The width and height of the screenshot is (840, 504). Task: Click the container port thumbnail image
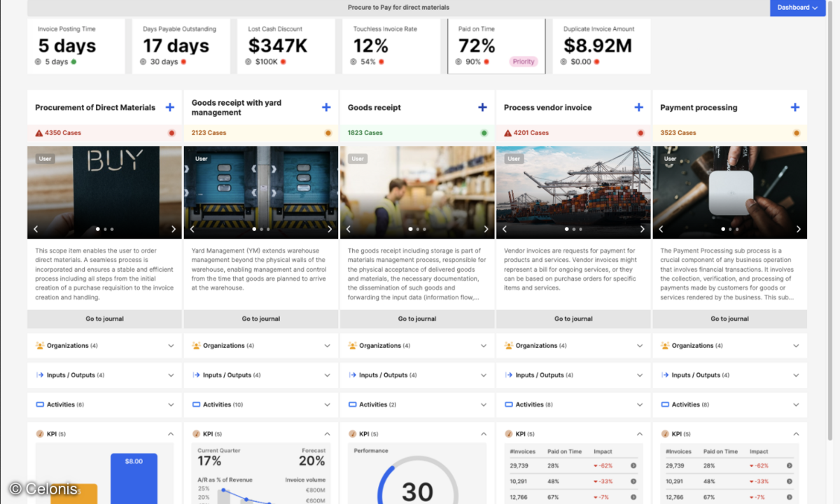573,192
